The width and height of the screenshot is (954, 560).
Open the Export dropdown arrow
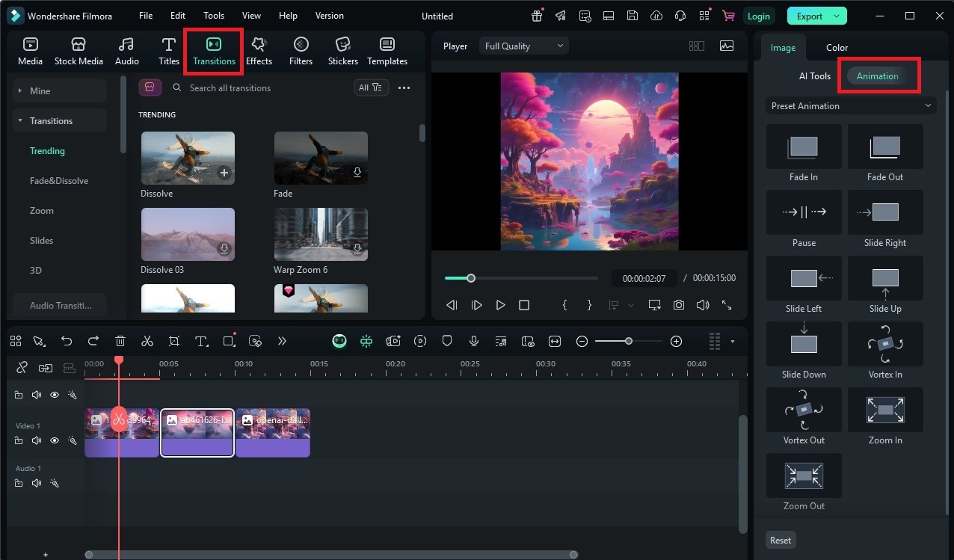pos(837,16)
